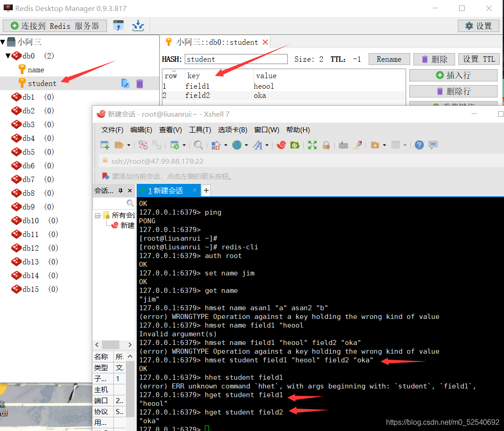Click the 删除 delete key button
504x431 pixels.
point(434,59)
